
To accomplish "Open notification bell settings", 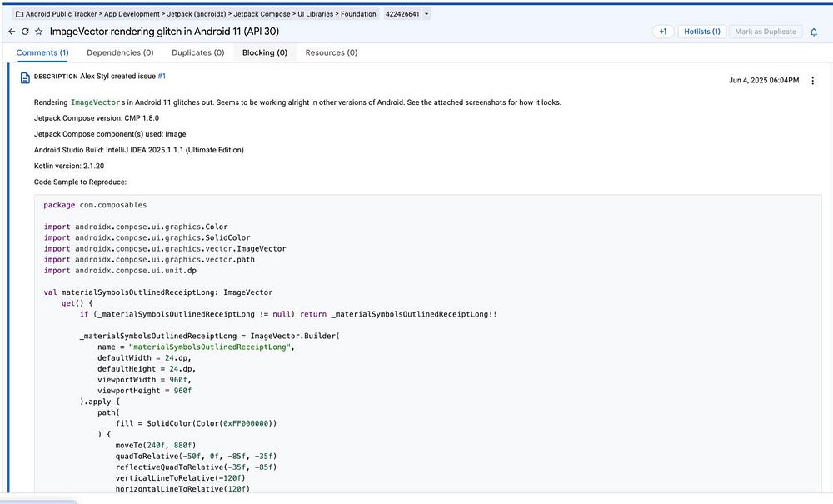I will point(813,32).
